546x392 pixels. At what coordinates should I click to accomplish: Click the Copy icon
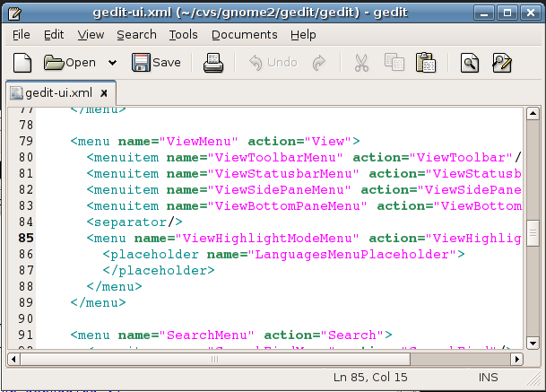point(394,63)
